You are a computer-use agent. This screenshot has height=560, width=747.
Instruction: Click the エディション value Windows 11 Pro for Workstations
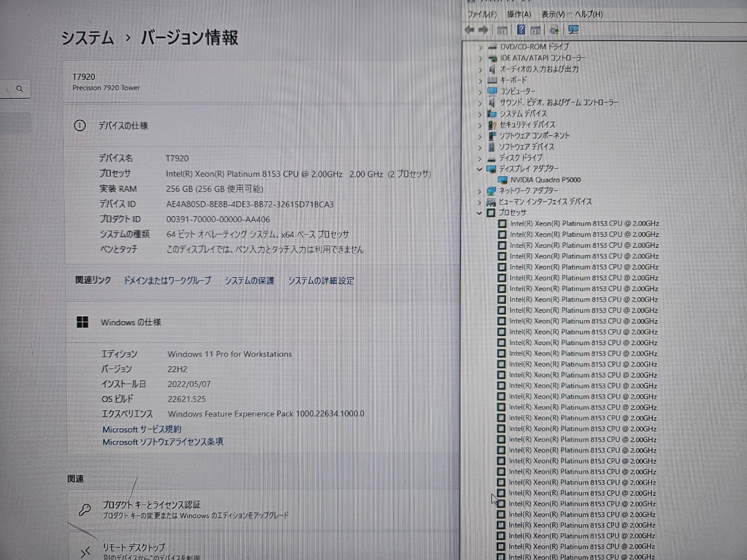click(x=230, y=354)
